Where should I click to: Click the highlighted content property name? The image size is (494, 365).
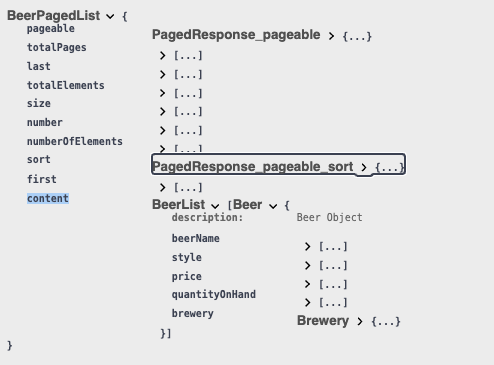(48, 198)
